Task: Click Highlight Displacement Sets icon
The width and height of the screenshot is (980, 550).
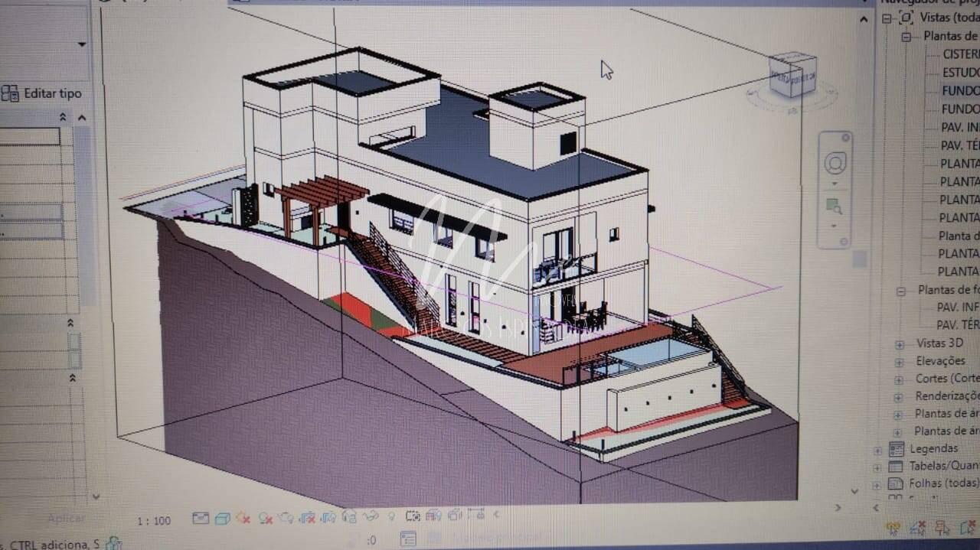Action: pyautogui.click(x=455, y=516)
